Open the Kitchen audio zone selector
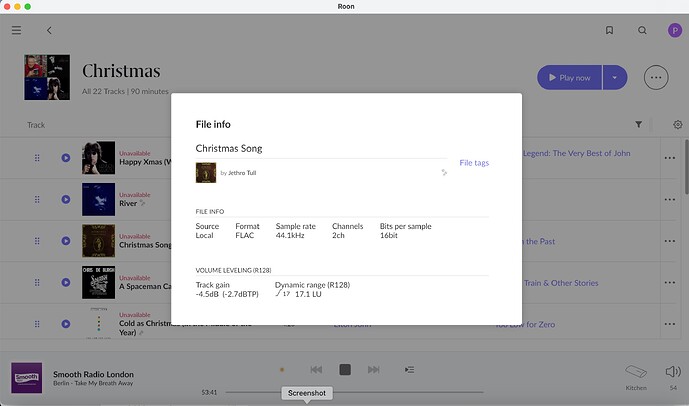The width and height of the screenshot is (689, 406). point(636,375)
